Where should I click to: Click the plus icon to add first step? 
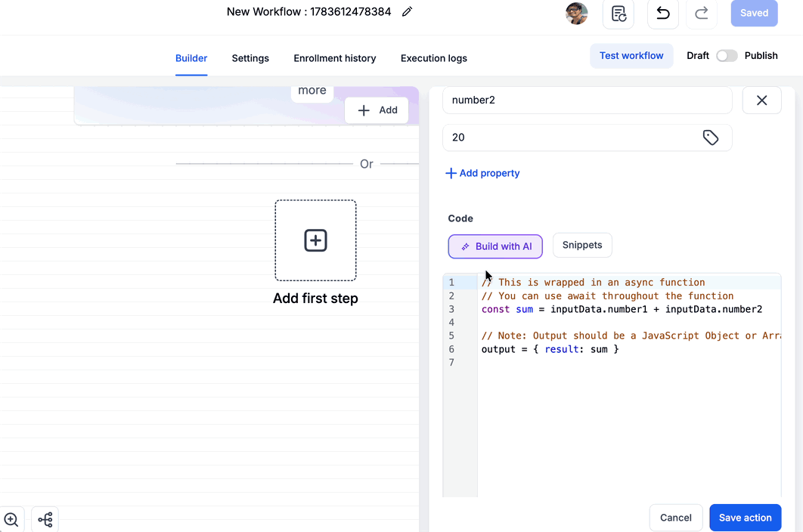315,240
